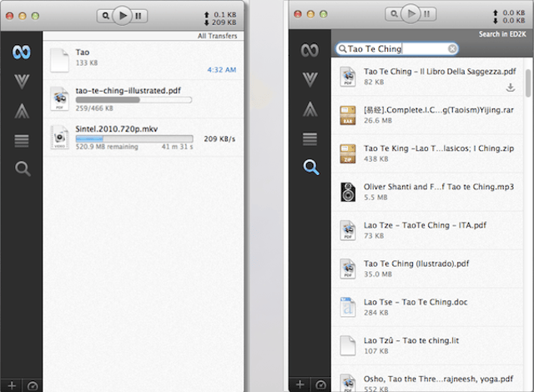Select the blue infinity all-transfers icon
This screenshot has height=392, width=534.
(x=22, y=52)
